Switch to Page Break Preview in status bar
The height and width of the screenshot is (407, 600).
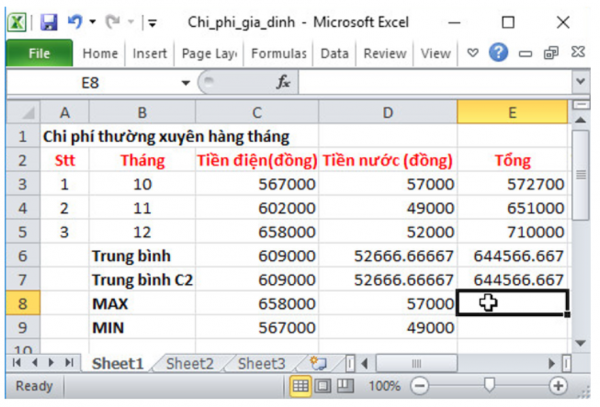[345, 386]
